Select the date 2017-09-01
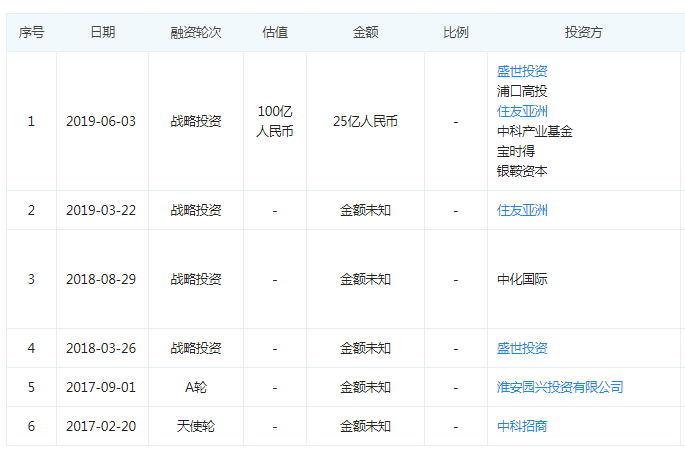This screenshot has height=453, width=685. [101, 387]
